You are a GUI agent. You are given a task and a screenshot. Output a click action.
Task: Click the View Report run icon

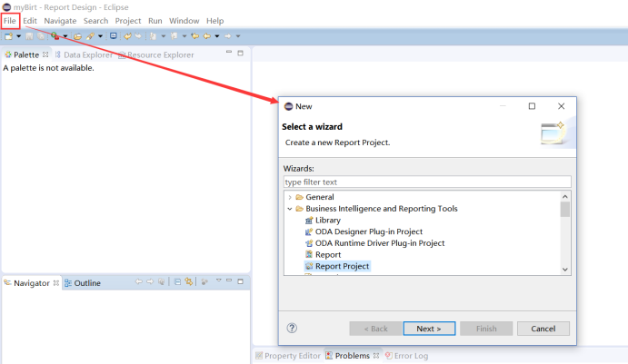point(55,36)
